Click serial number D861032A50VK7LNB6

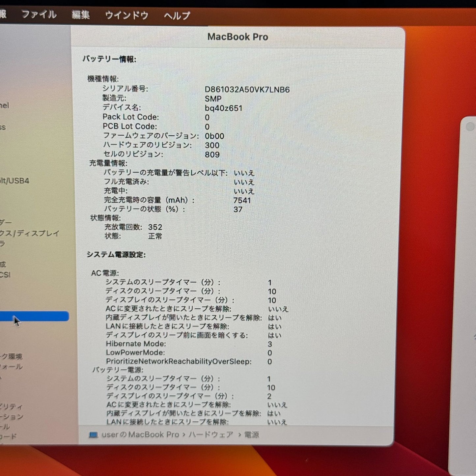(247, 90)
